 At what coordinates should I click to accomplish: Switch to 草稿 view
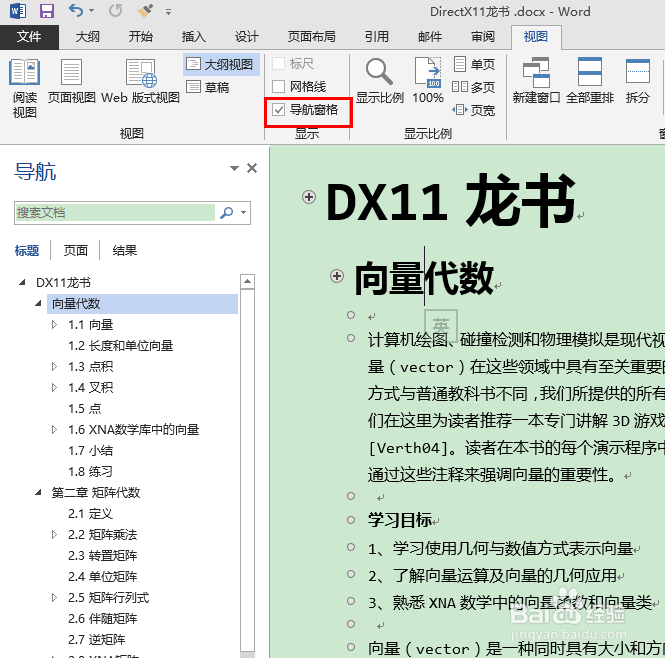[208, 87]
